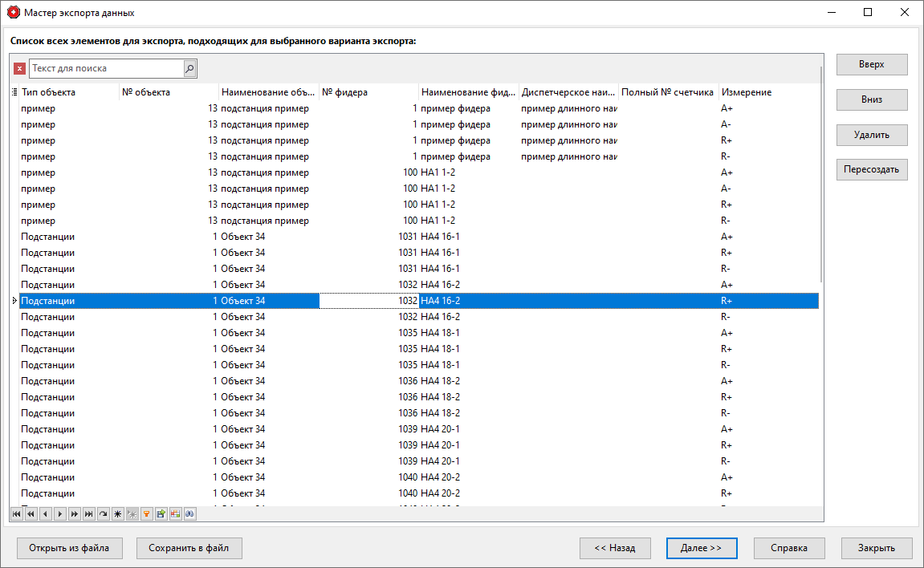Open the grid column chooser menu
The width and height of the screenshot is (924, 568).
point(14,92)
